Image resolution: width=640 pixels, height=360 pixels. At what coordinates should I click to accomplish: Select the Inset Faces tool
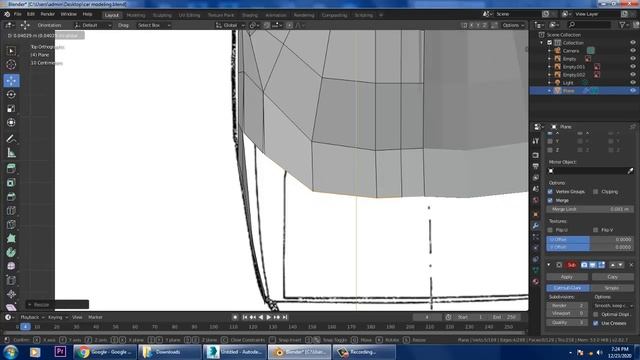point(11,182)
